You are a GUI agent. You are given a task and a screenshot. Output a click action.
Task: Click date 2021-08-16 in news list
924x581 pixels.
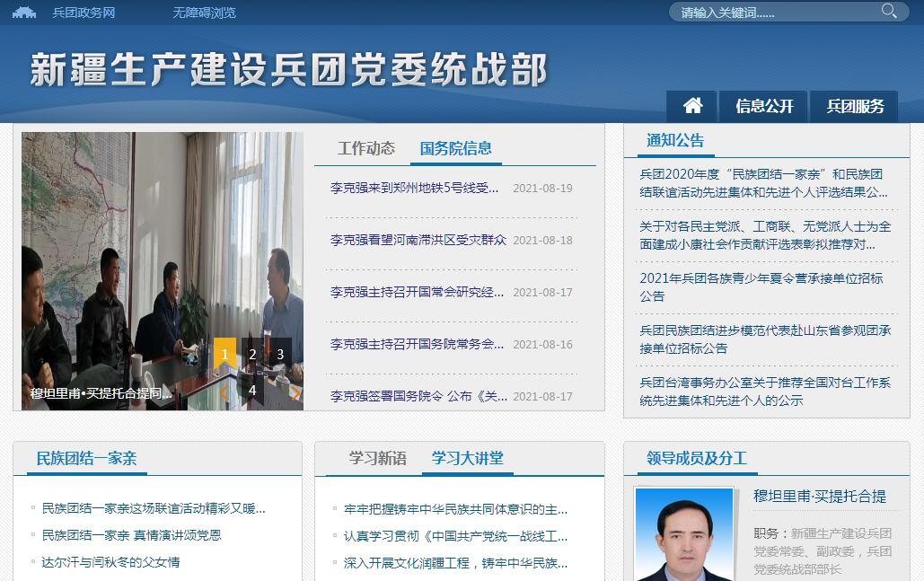tap(542, 344)
